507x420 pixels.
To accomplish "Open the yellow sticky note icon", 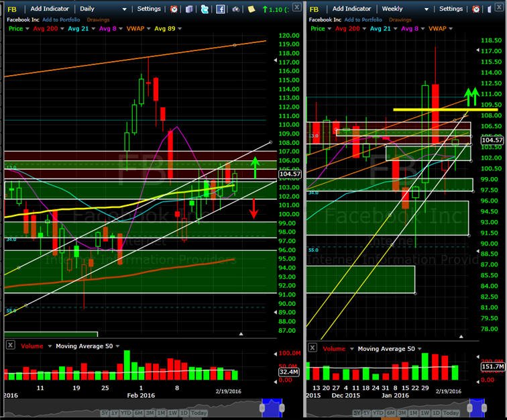I will pyautogui.click(x=251, y=9).
